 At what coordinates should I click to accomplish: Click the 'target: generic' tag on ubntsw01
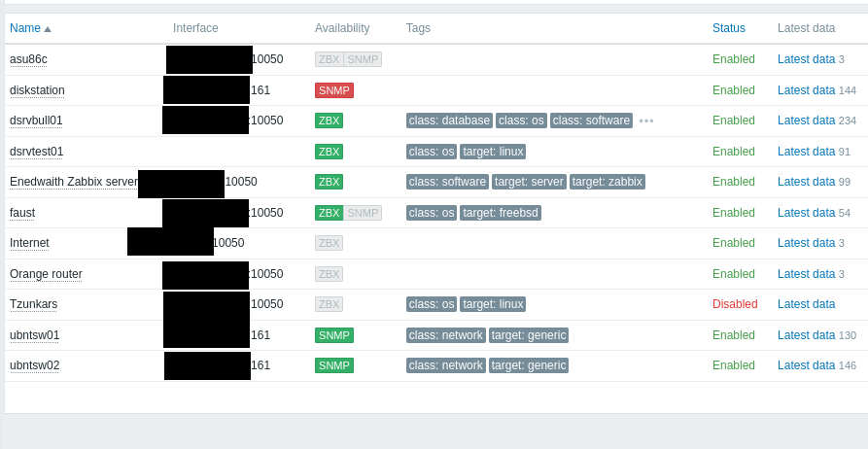[529, 335]
